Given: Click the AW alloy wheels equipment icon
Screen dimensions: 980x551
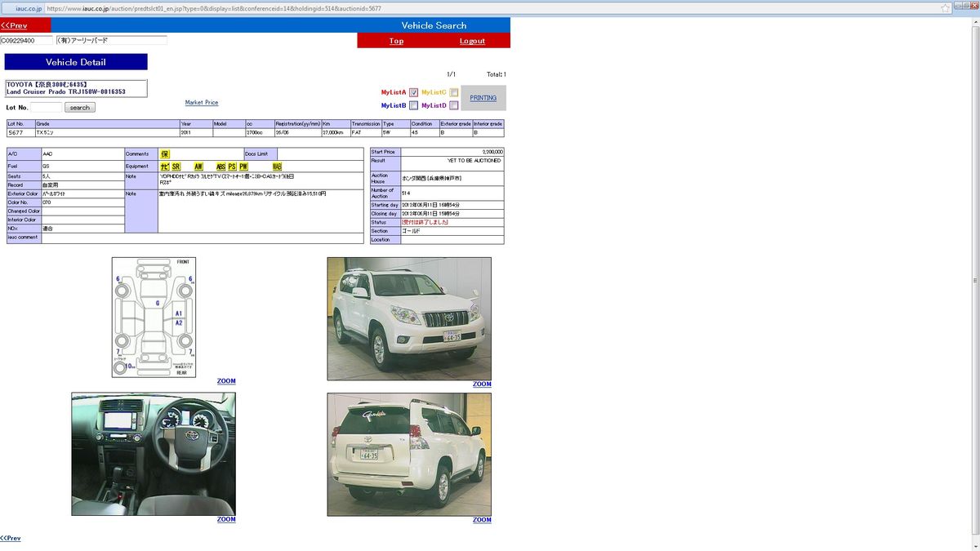Looking at the screenshot, I should [198, 167].
